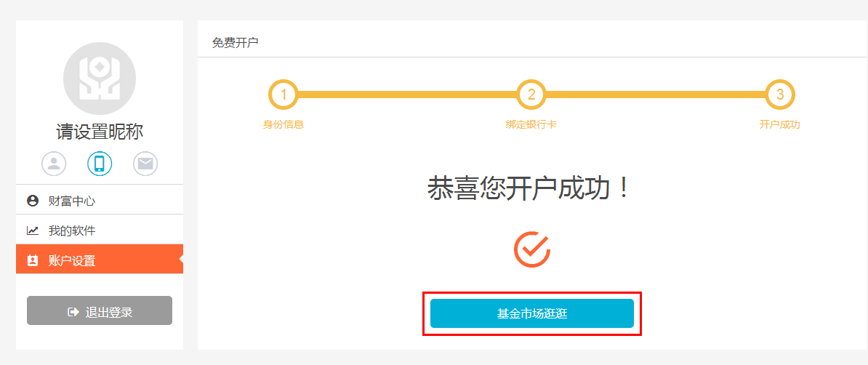Click the default avatar profile picture
This screenshot has width=868, height=365.
(x=100, y=79)
